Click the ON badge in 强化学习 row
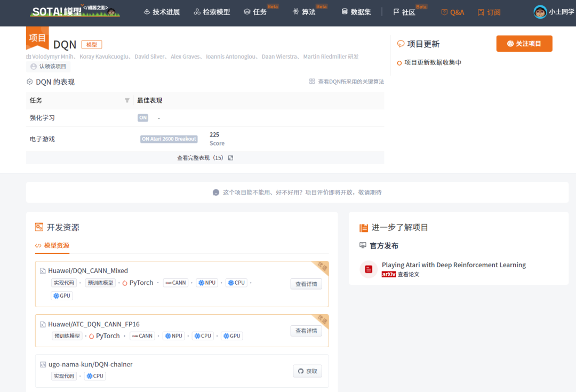 (x=143, y=118)
